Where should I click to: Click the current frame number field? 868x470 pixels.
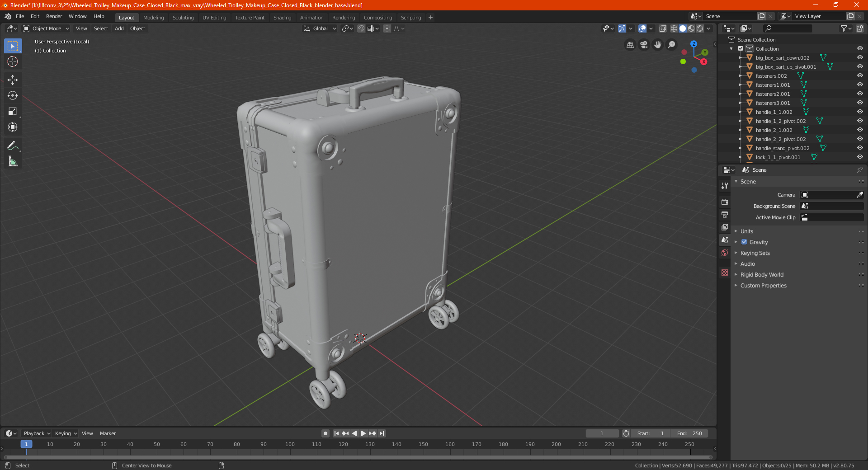point(602,433)
